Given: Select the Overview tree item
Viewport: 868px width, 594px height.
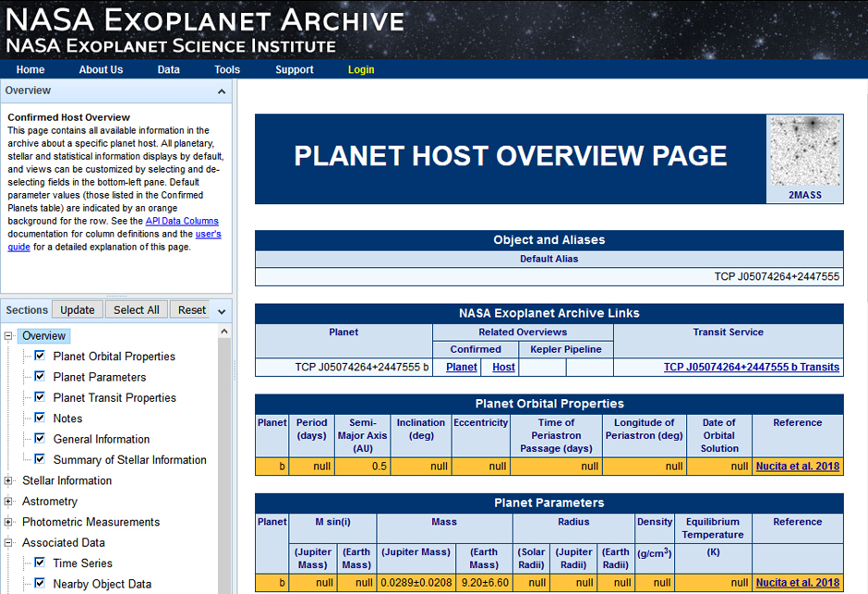Looking at the screenshot, I should point(43,336).
